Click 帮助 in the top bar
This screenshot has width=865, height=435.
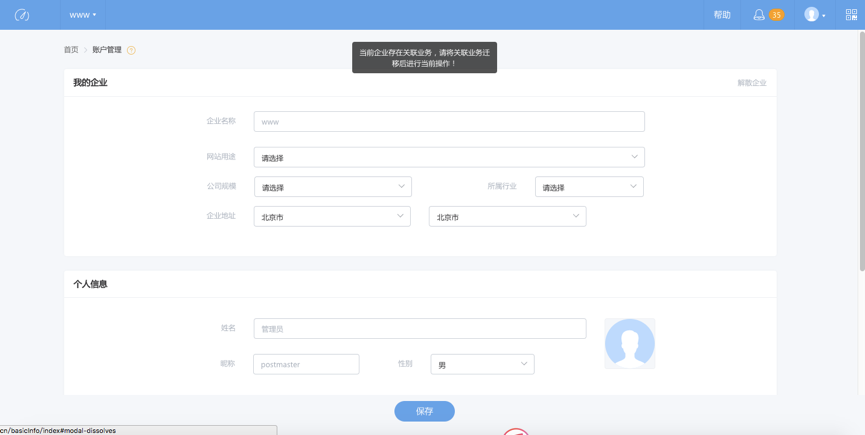(x=722, y=15)
